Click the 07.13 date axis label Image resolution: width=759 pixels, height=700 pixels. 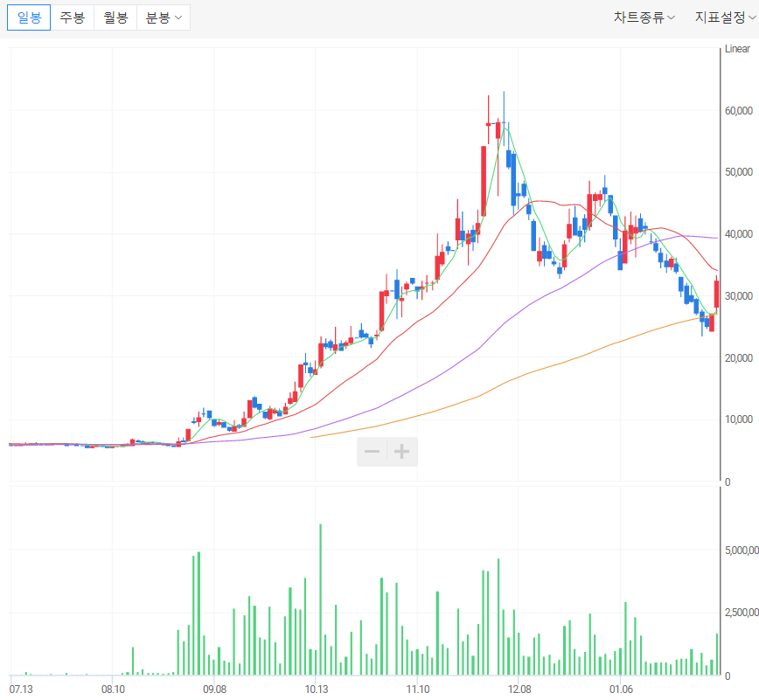[x=21, y=690]
